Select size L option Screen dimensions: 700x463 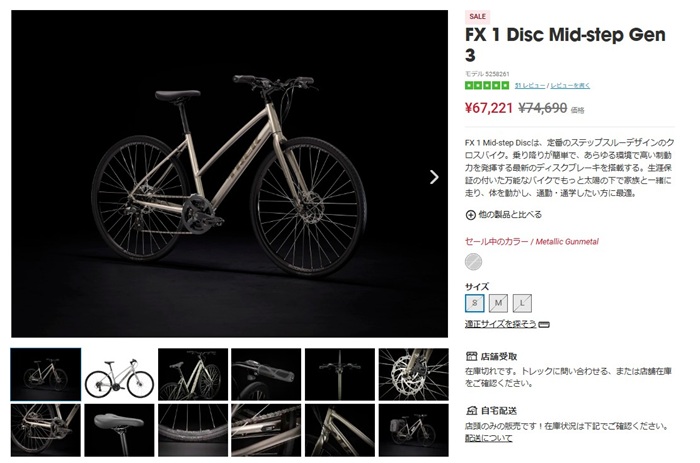click(522, 303)
